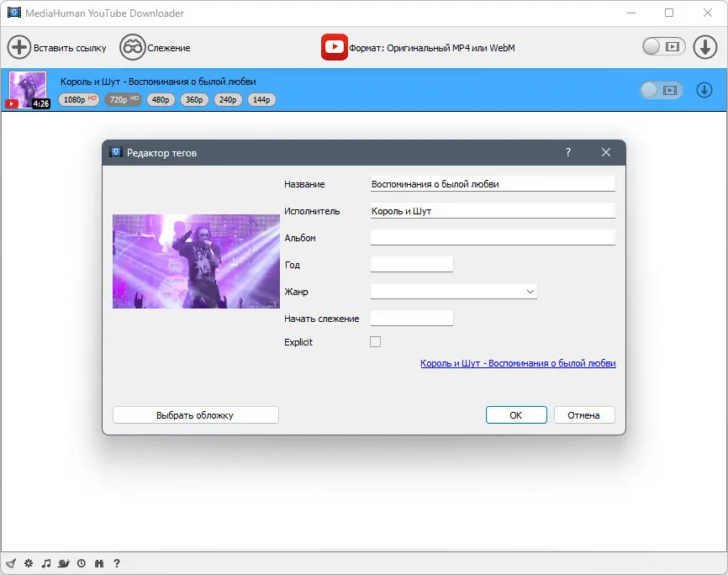Image resolution: width=728 pixels, height=575 pixels.
Task: Select the 720p HD quality badge
Action: pos(124,99)
